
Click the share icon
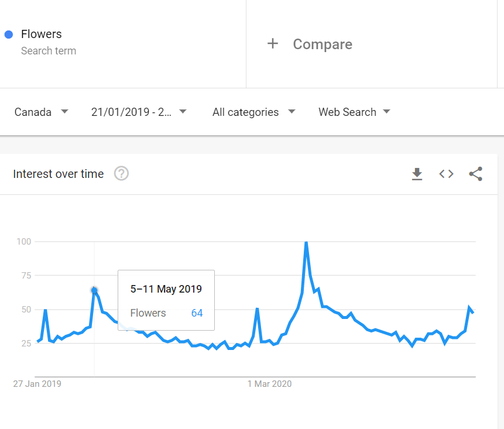(x=476, y=174)
